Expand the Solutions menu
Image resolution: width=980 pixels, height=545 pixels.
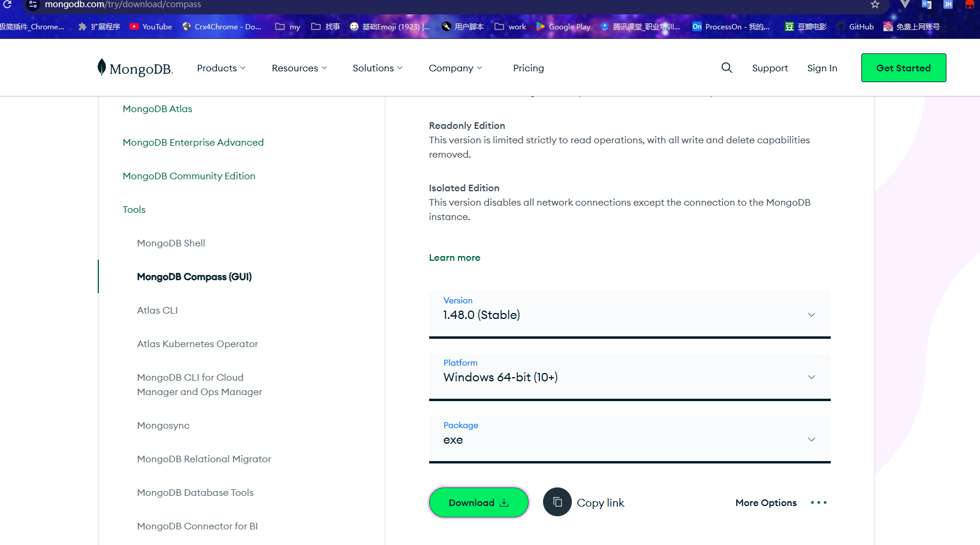tap(378, 68)
